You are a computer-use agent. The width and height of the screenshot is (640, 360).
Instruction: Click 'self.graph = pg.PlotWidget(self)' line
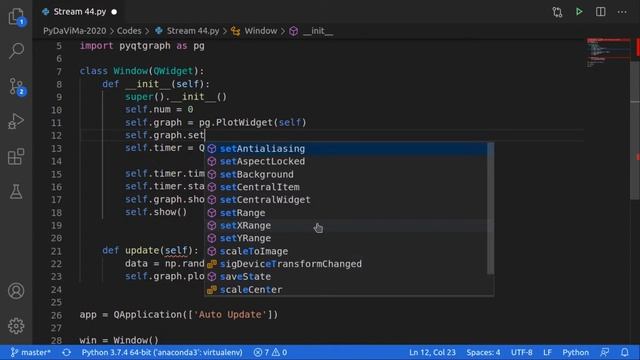tap(216, 122)
